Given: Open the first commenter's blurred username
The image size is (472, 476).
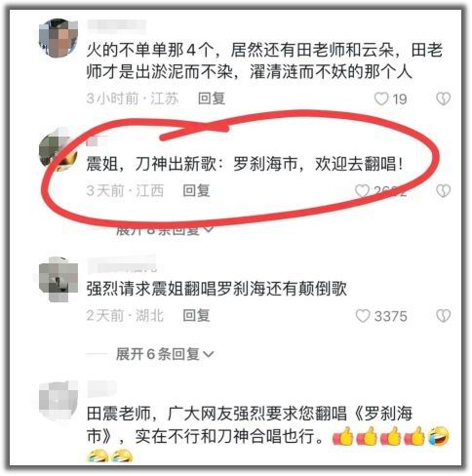Looking at the screenshot, I should [x=116, y=26].
